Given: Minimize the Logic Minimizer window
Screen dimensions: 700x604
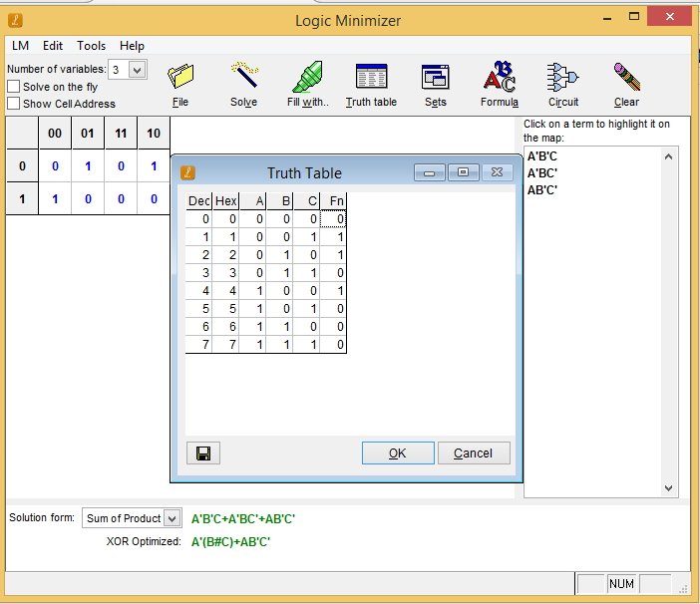Looking at the screenshot, I should pyautogui.click(x=607, y=18).
